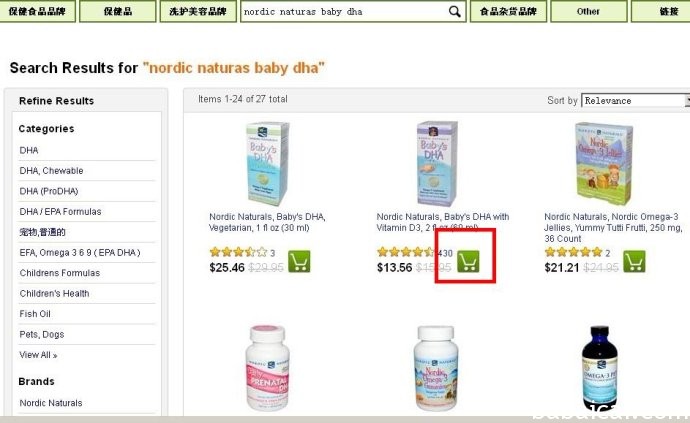The height and width of the screenshot is (423, 690).
Task: Select the Childrens Formulas category
Action: click(60, 273)
